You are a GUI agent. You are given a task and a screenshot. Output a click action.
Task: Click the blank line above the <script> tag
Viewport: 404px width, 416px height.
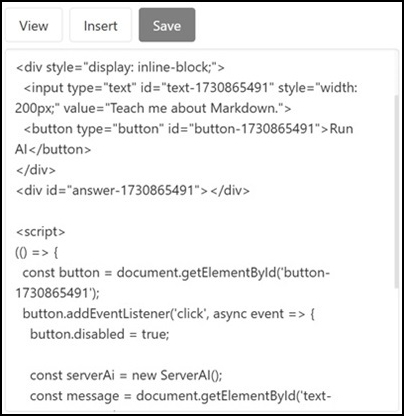[200, 211]
